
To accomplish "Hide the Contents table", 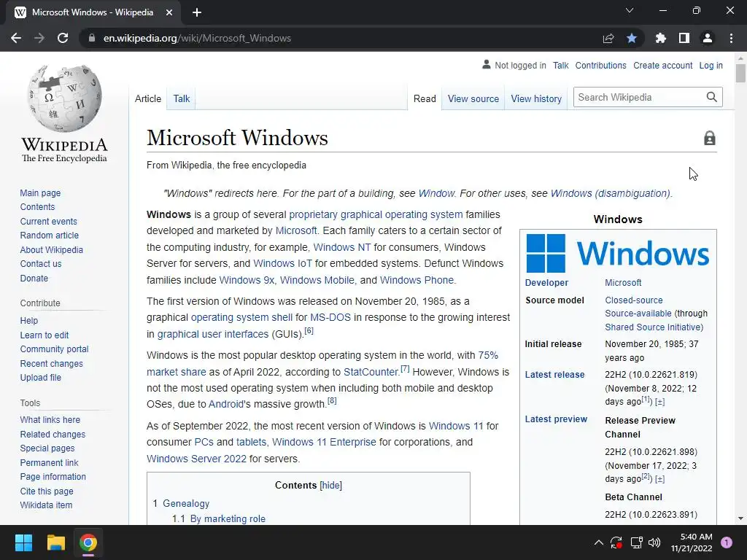I will [x=330, y=485].
